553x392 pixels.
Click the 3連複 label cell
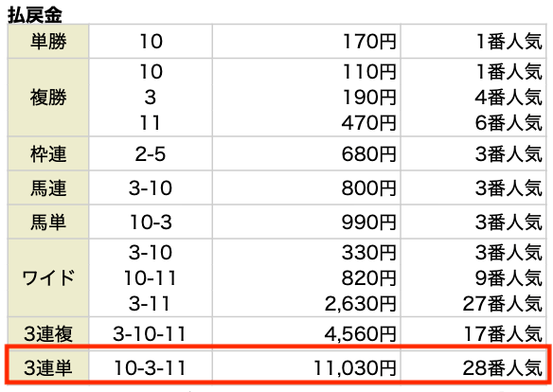48,333
